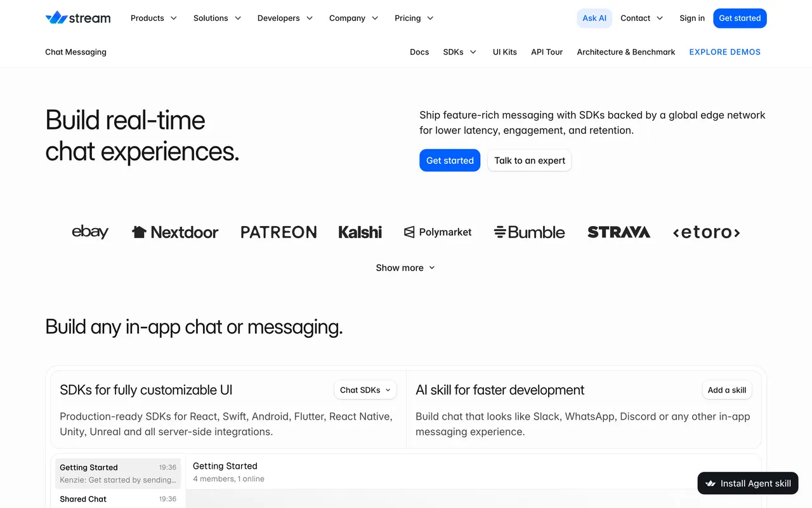Screen dimensions: 812x508
Task: Expand the Company menu
Action: click(353, 18)
